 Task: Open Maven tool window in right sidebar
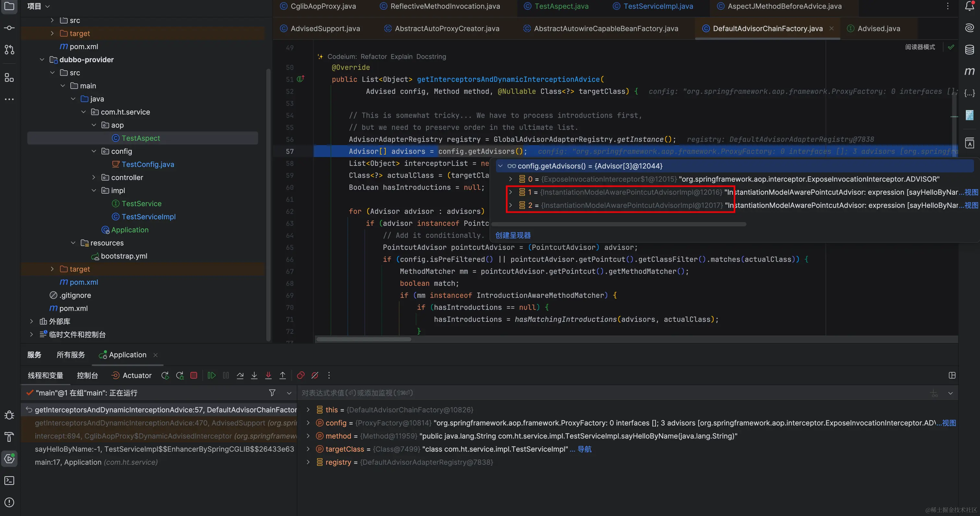click(969, 71)
